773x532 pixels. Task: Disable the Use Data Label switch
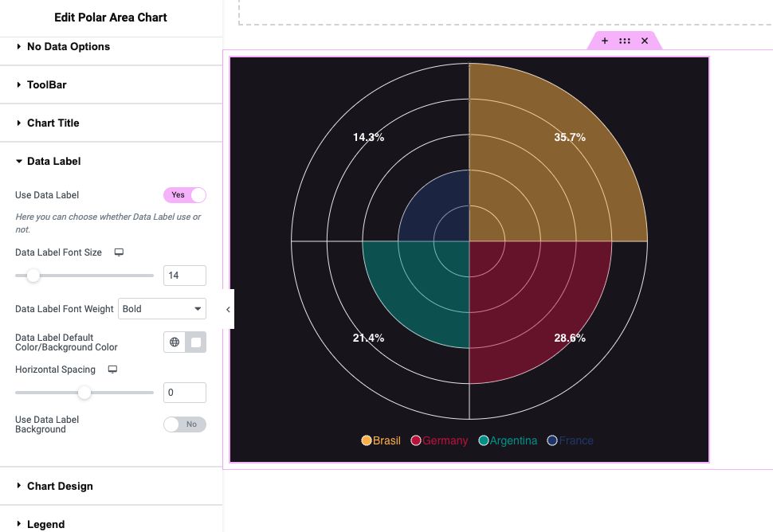pyautogui.click(x=185, y=195)
